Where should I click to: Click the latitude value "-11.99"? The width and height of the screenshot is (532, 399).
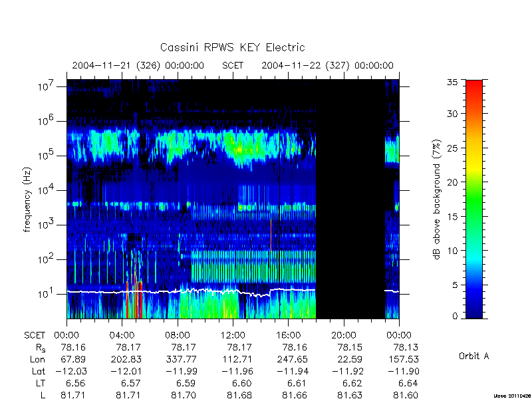click(x=182, y=371)
